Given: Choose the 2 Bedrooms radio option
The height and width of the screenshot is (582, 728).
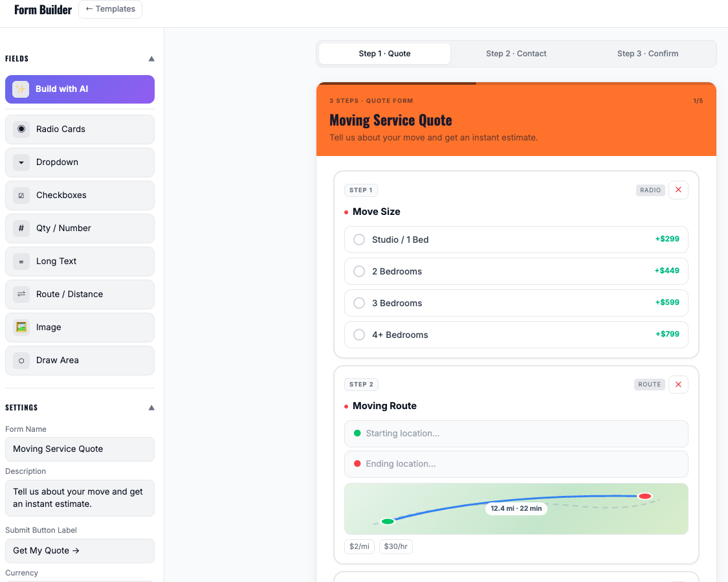Looking at the screenshot, I should coord(359,271).
